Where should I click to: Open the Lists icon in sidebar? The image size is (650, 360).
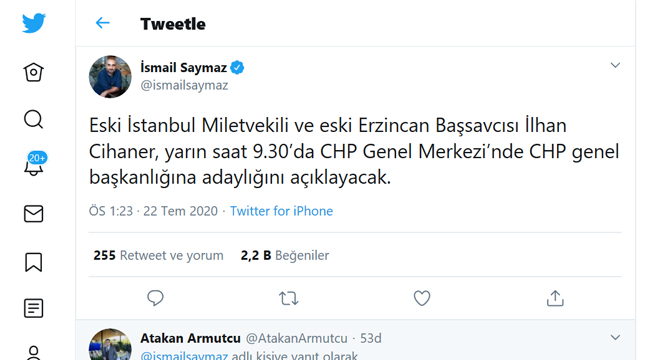[34, 308]
